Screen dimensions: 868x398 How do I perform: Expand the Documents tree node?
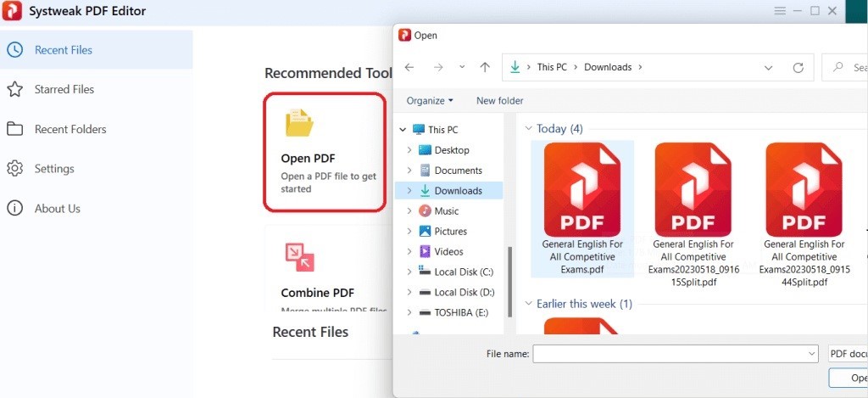(x=409, y=171)
